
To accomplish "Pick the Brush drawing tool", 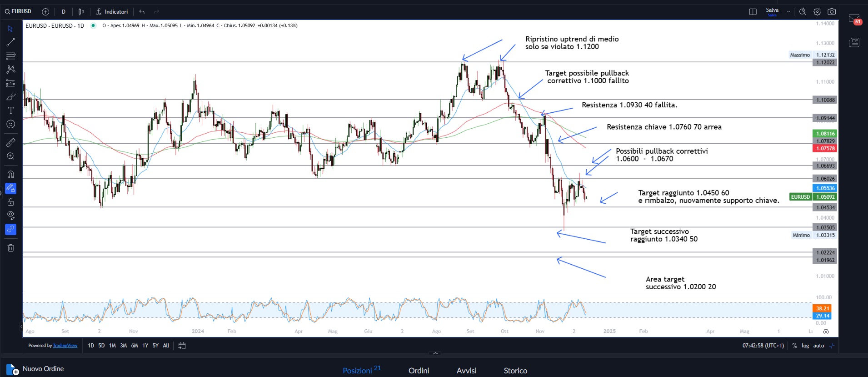I will coord(10,97).
